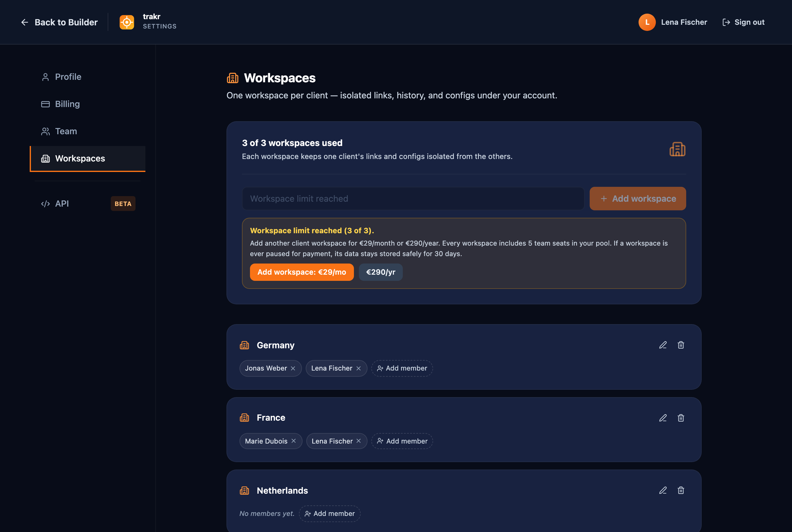
Task: Add member to Germany workspace
Action: click(x=402, y=368)
